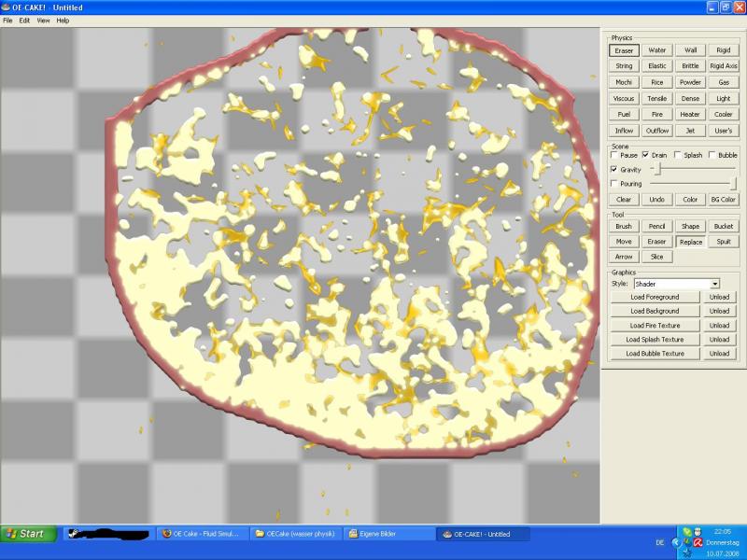Turn on the Pouring checkbox
The width and height of the screenshot is (747, 560).
point(613,184)
